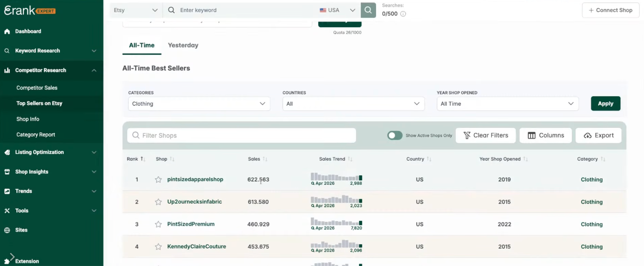Click the Searches quota info icon
Viewport: 644px width, 266px height.
click(403, 14)
